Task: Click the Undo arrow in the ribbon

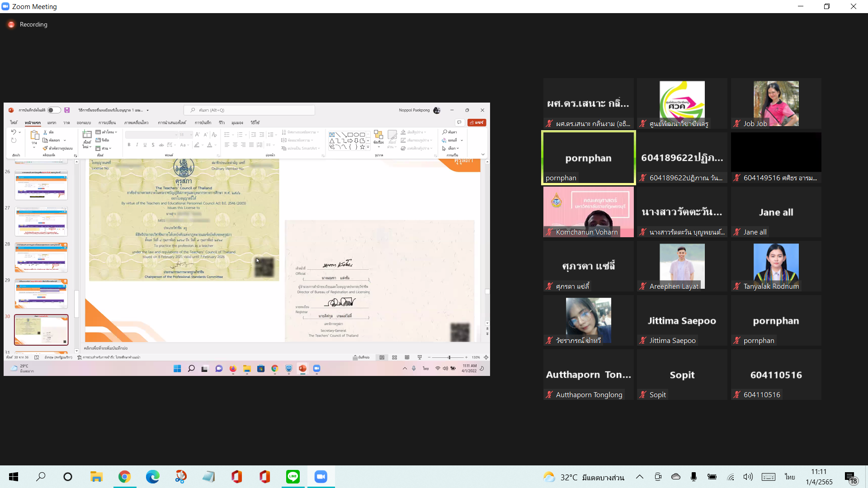Action: [14, 132]
